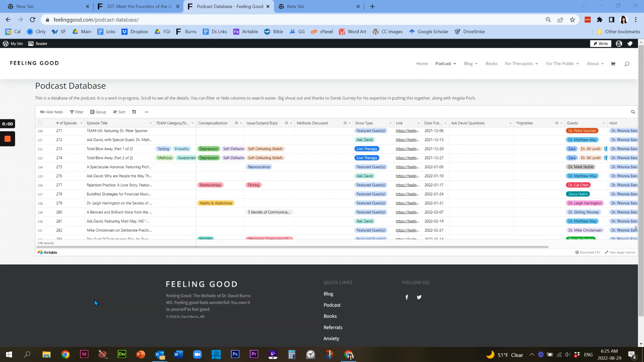The height and width of the screenshot is (362, 644).
Task: Bookmark this page with the star icon
Action: click(572, 20)
